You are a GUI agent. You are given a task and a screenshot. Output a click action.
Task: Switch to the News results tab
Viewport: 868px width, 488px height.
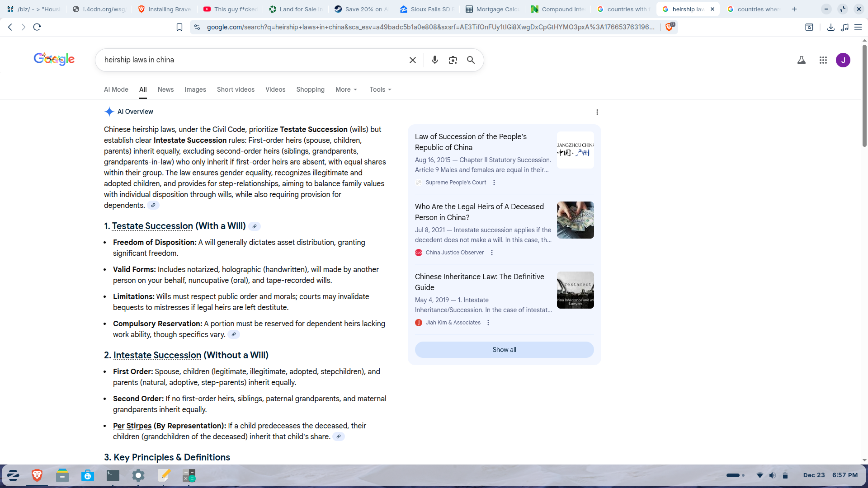coord(165,89)
